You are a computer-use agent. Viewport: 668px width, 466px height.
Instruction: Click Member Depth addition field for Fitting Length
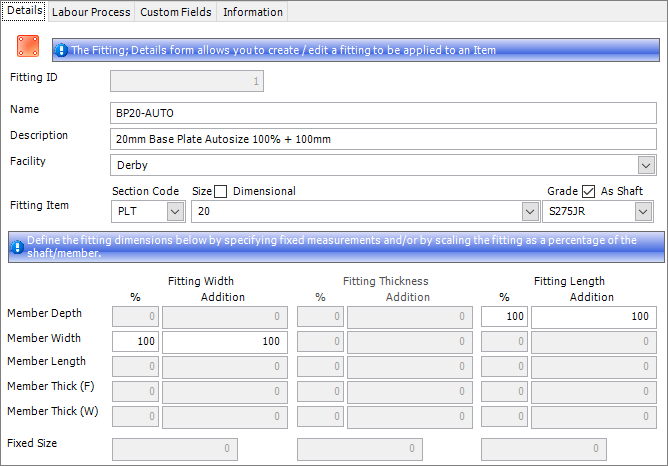(x=593, y=317)
